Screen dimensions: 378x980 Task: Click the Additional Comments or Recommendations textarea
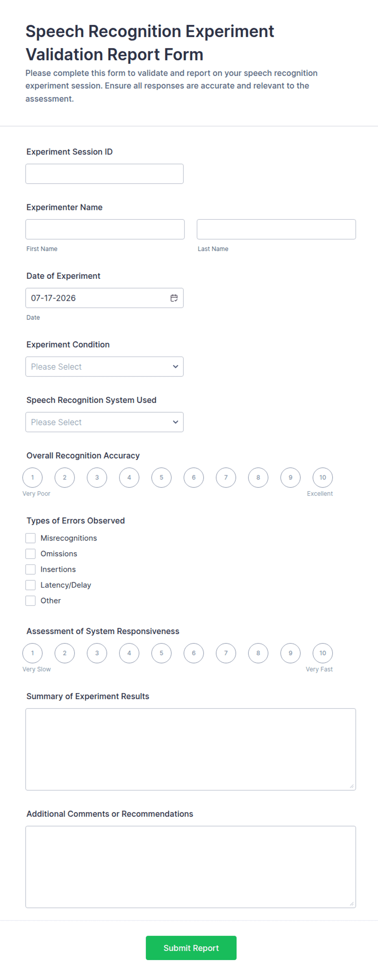coord(191,867)
